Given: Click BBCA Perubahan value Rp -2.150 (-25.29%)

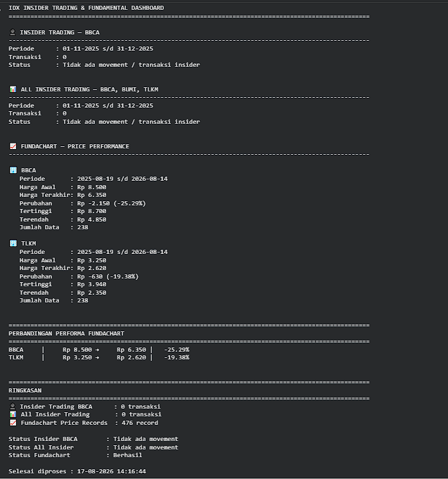Looking at the screenshot, I should tap(111, 203).
